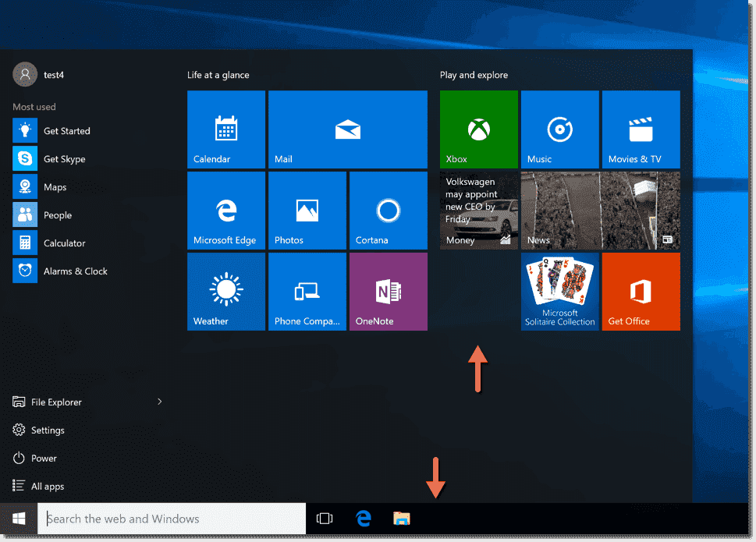Launch Microsoft Solitaire Collection tile
The width and height of the screenshot is (756, 542).
(559, 292)
